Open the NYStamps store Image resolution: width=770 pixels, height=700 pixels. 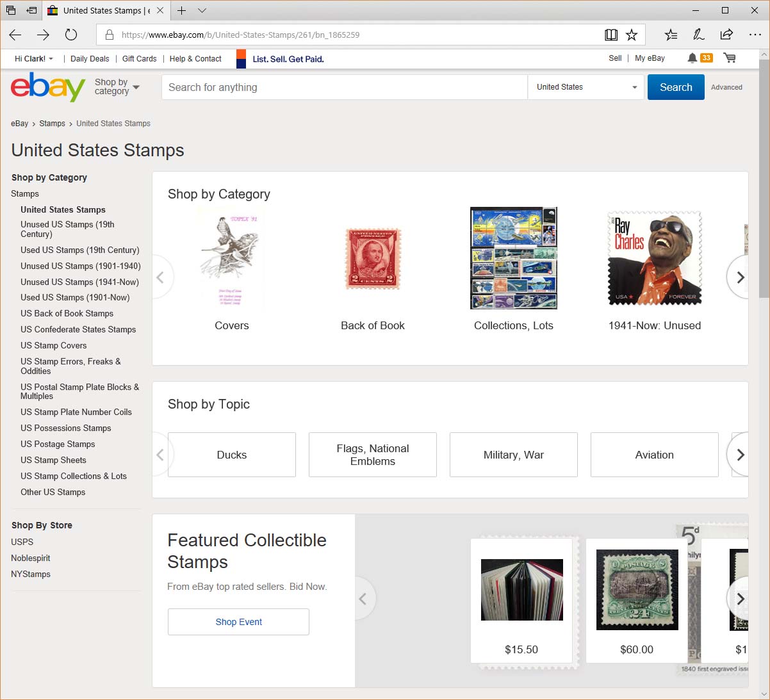30,574
